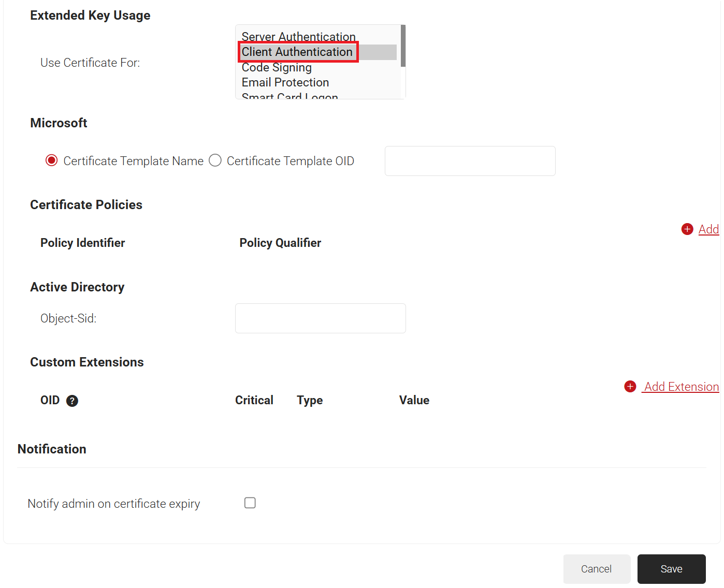The height and width of the screenshot is (588, 724).
Task: Open the OID help question mark icon
Action: point(73,401)
